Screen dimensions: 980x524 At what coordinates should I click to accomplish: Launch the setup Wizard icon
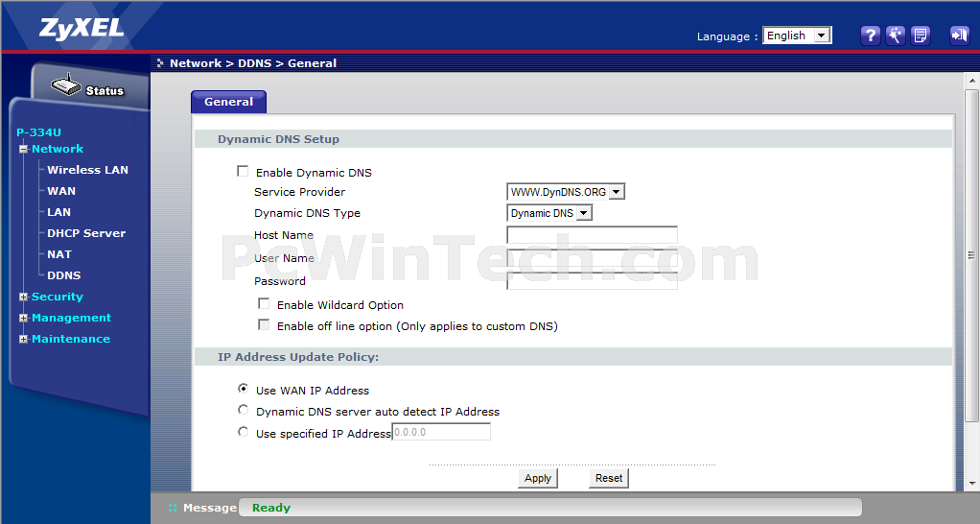click(895, 36)
